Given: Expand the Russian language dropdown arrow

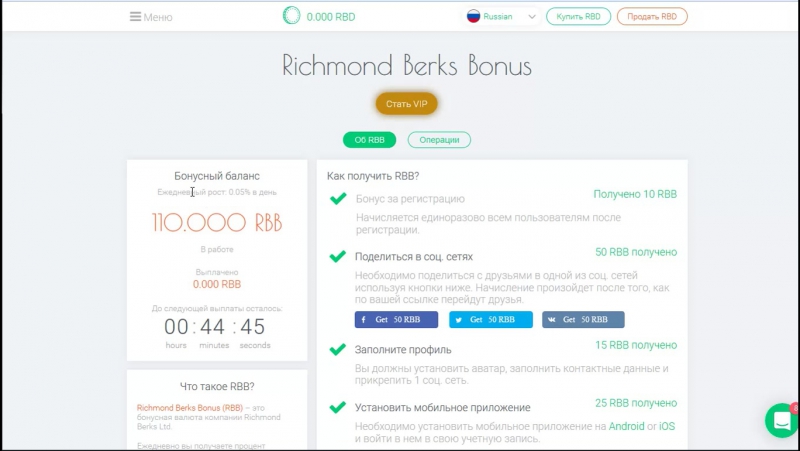Looking at the screenshot, I should [x=532, y=17].
